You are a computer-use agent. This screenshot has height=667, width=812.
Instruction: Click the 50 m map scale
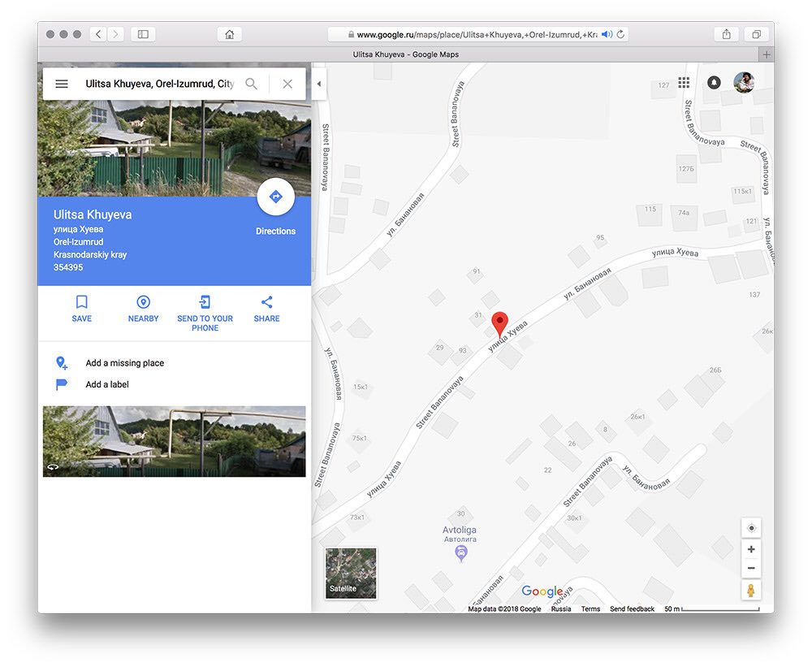[711, 609]
